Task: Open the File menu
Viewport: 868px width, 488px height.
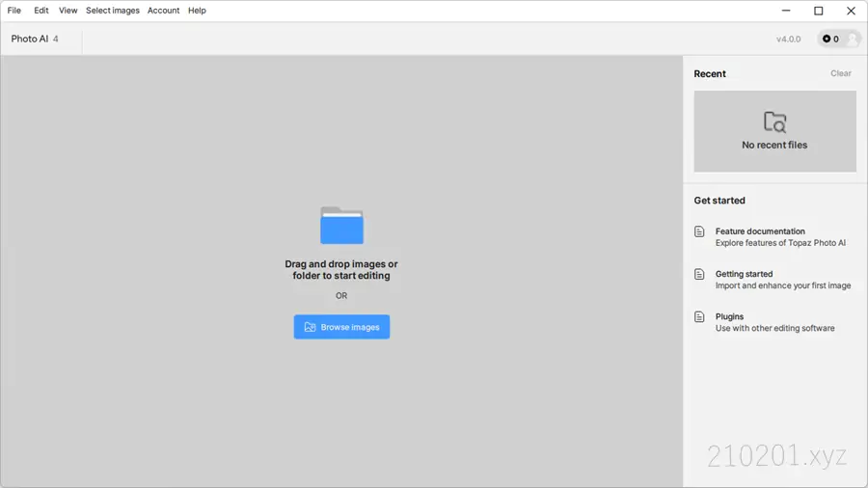Action: [14, 11]
